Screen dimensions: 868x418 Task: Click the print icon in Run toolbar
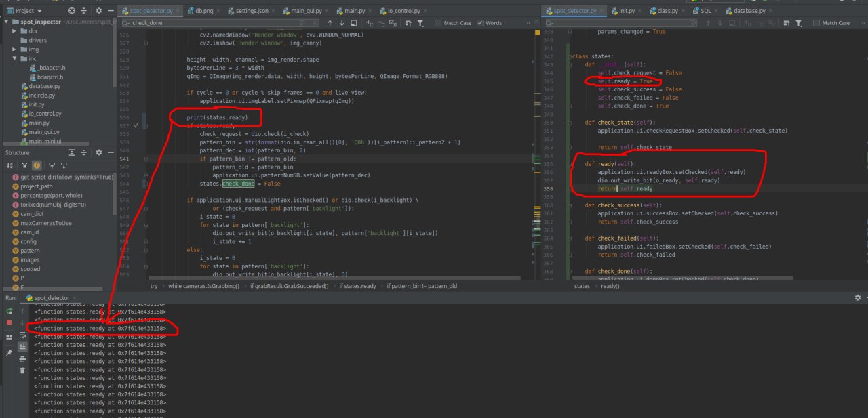click(x=22, y=358)
